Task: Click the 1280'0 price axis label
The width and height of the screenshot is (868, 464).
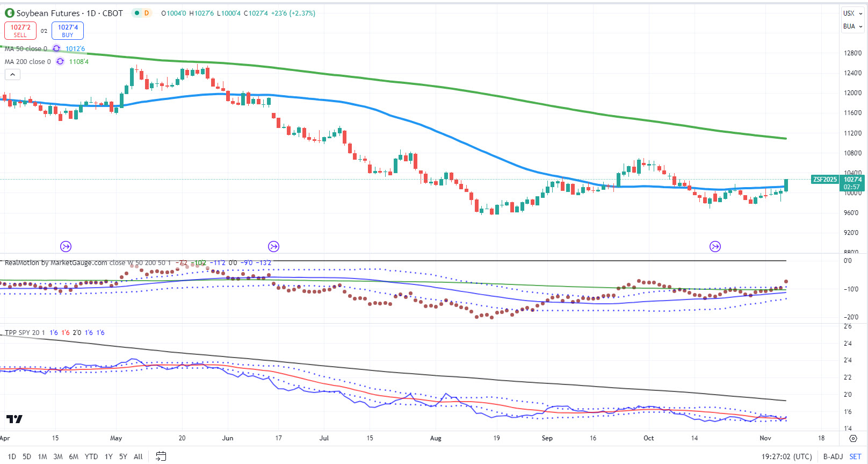Action: click(852, 53)
